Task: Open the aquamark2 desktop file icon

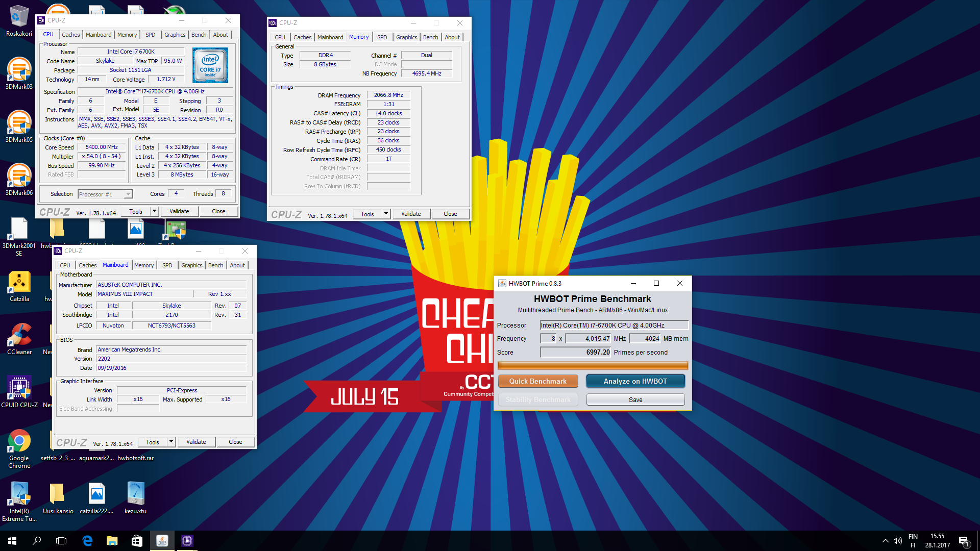Action: point(96,458)
